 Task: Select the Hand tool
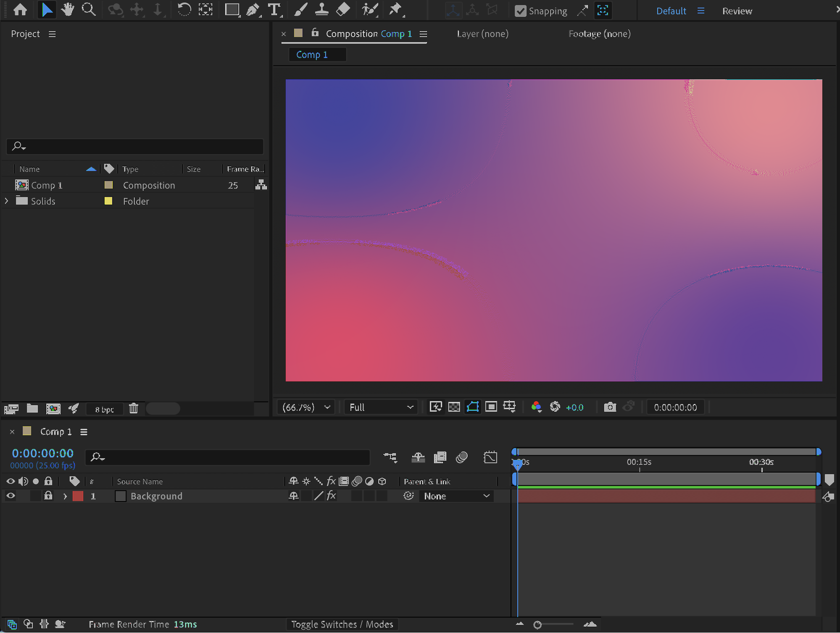[x=67, y=9]
